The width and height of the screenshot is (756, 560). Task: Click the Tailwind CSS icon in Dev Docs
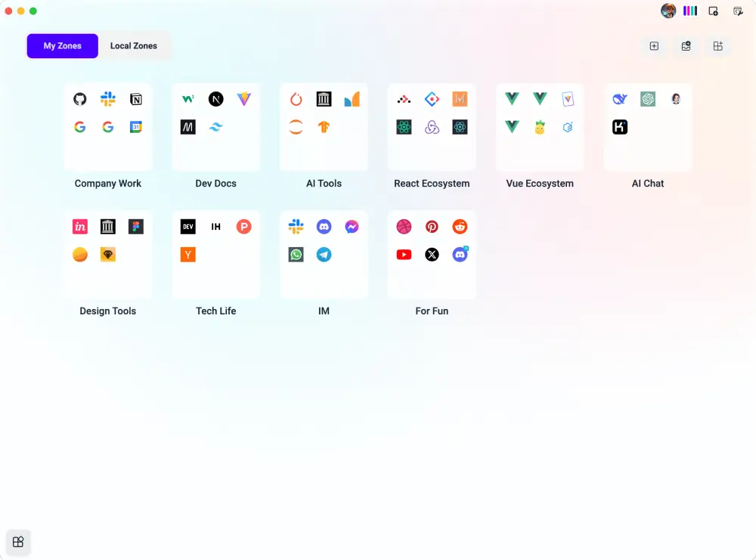(216, 127)
